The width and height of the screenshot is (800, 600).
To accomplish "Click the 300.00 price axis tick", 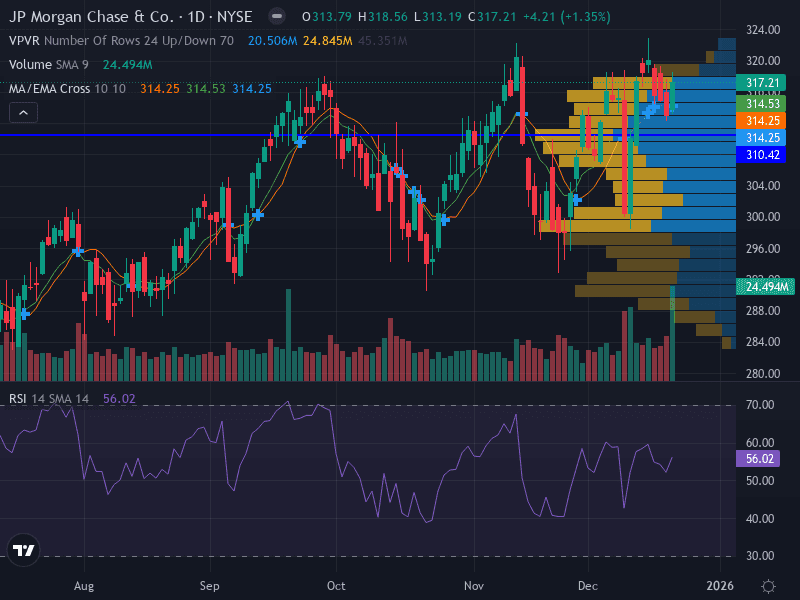I will (763, 217).
